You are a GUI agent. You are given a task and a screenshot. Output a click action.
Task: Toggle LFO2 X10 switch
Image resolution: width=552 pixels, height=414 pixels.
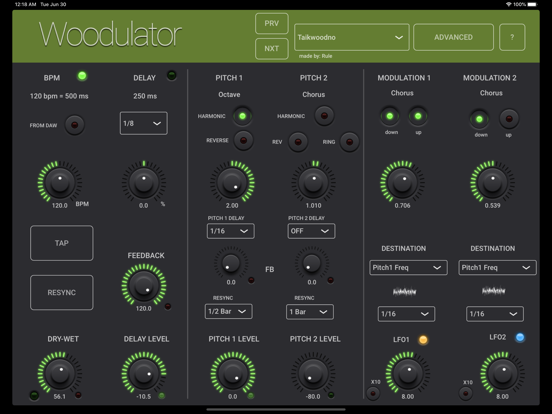coord(466,393)
